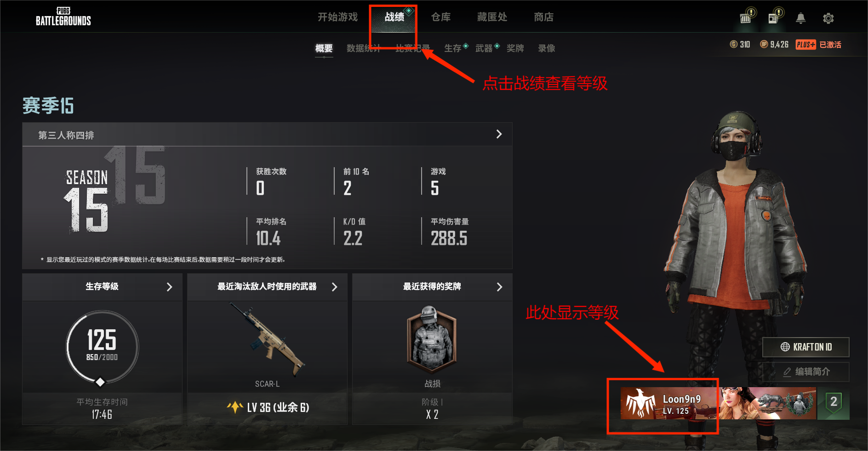Switch to the 仓库 tab

pyautogui.click(x=440, y=17)
